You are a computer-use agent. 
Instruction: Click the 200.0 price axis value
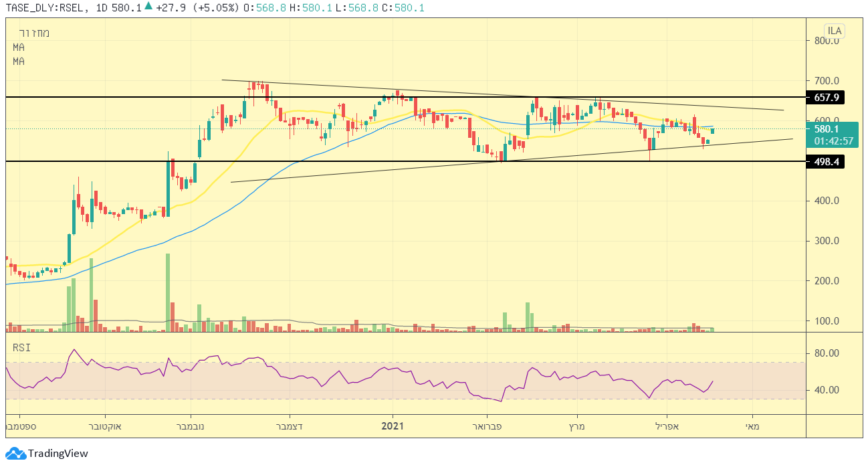(x=828, y=281)
